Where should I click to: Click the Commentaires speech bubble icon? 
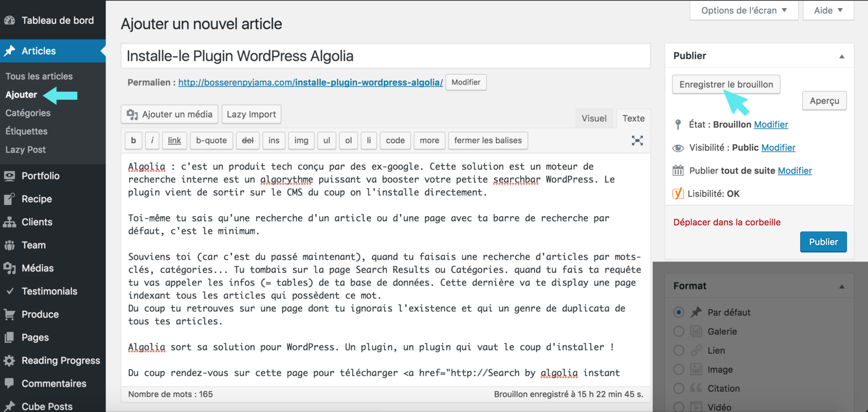pyautogui.click(x=9, y=383)
